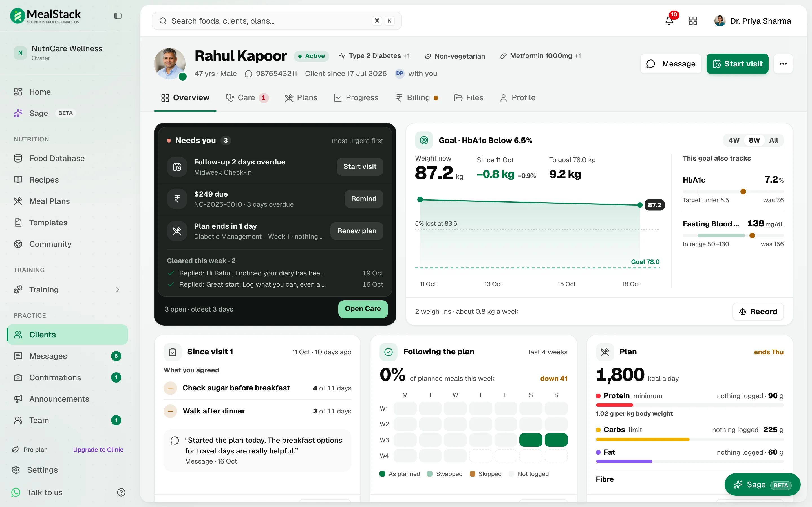Viewport: 812px width, 507px height.
Task: Open the apps grid icon
Action: point(692,21)
